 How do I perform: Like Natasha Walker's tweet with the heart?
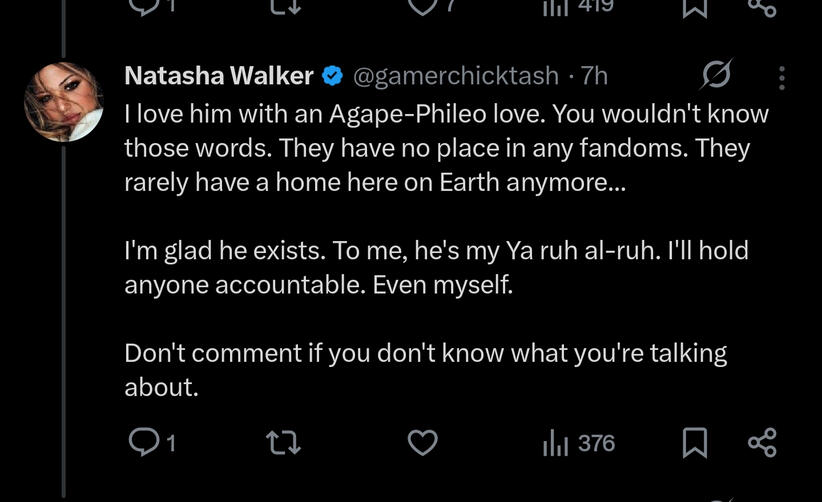point(423,443)
